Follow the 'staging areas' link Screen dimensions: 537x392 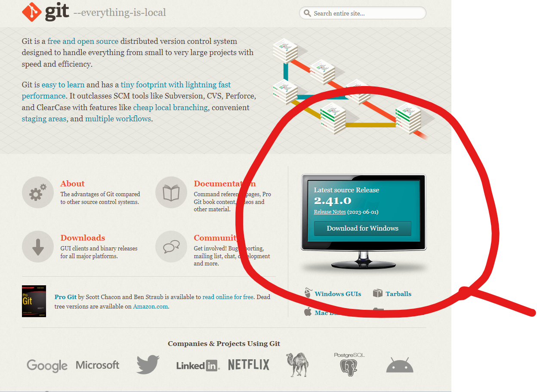(44, 119)
